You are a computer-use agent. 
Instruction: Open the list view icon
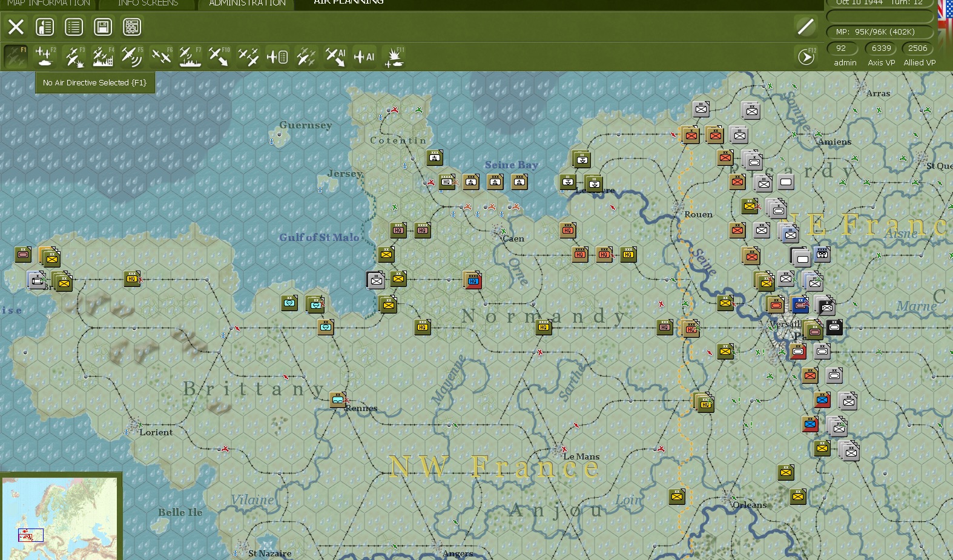74,27
